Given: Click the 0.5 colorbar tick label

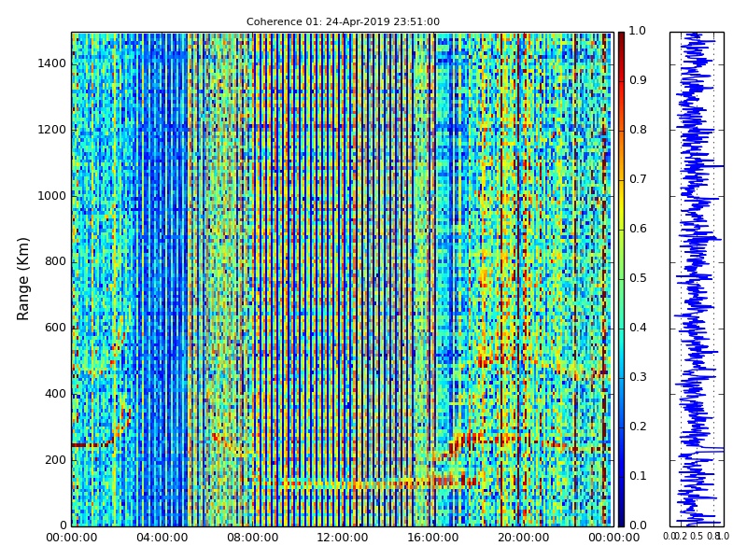Looking at the screenshot, I should (638, 278).
